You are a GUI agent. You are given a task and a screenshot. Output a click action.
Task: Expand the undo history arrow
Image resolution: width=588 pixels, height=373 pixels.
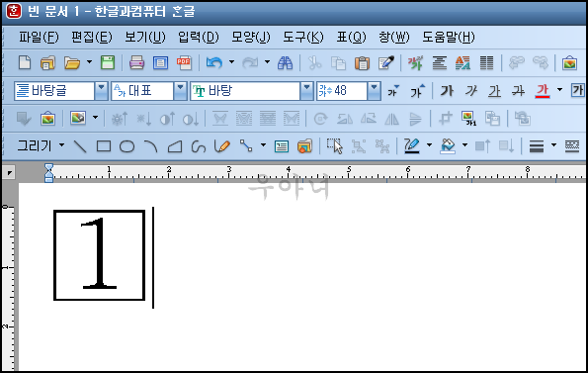pyautogui.click(x=232, y=62)
